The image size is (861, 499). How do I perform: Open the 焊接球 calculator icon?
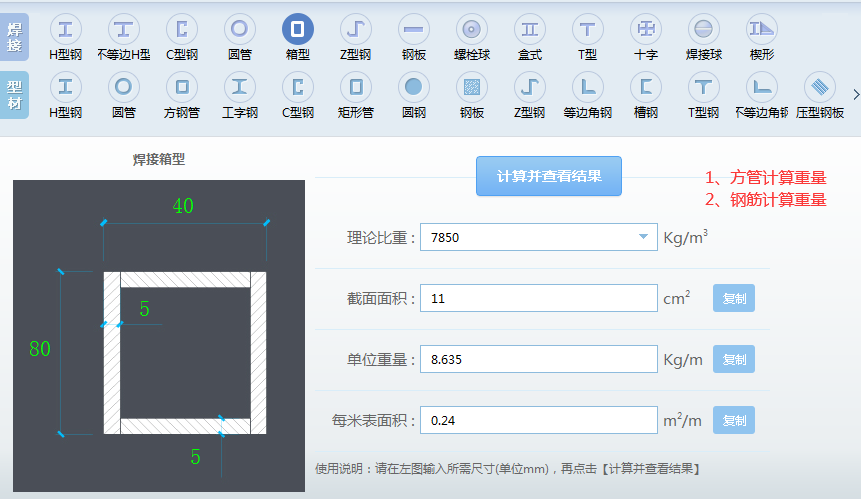tap(703, 29)
